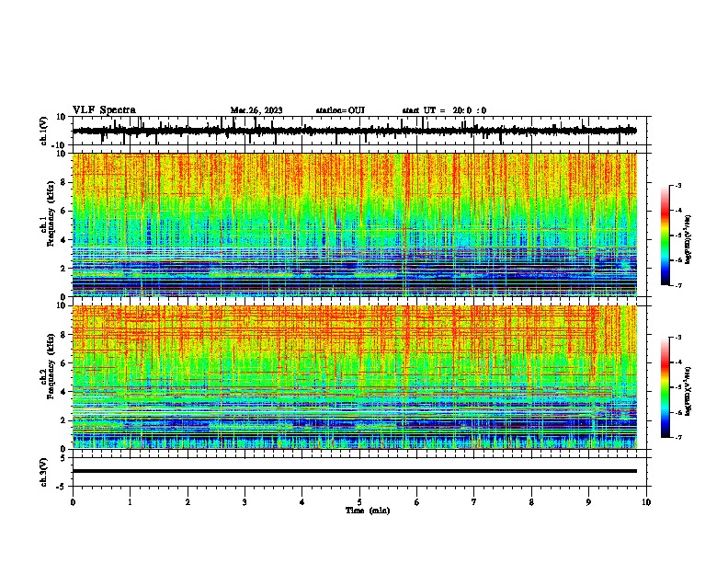Viewport: 728px width, 563px height.
Task: Click the ch.1 voltage waveform trace panel
Action: pos(361,131)
